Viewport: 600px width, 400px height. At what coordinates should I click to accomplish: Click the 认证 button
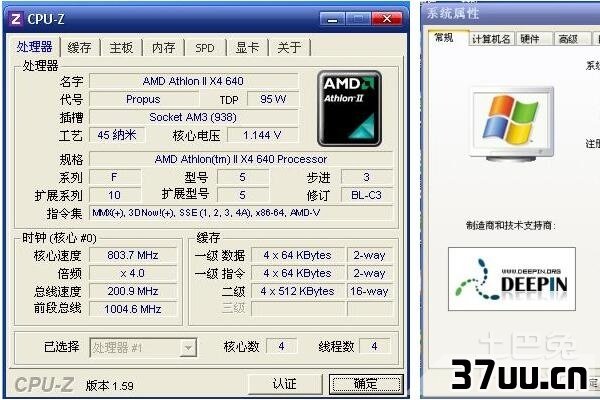pos(285,384)
